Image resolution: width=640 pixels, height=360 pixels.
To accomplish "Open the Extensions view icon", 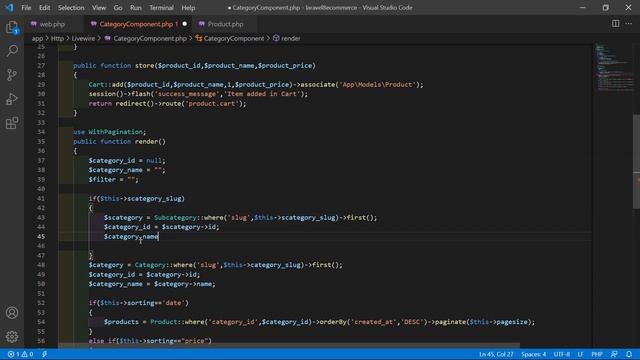I will tap(12, 123).
